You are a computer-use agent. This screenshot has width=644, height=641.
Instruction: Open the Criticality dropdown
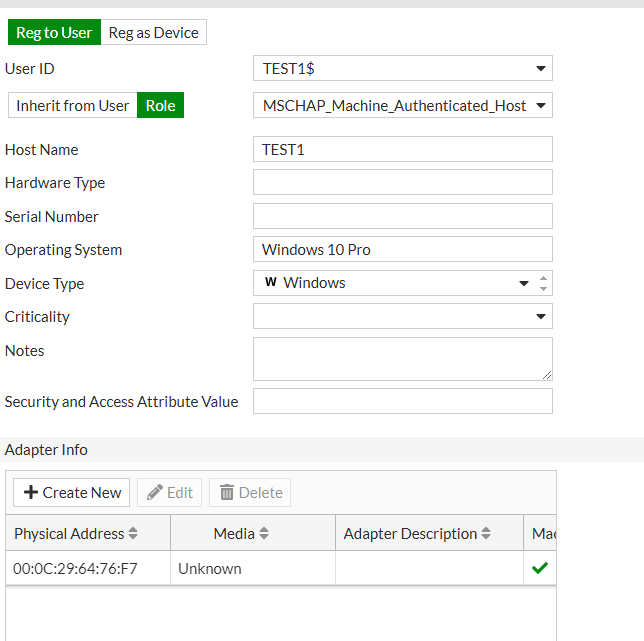click(x=541, y=317)
